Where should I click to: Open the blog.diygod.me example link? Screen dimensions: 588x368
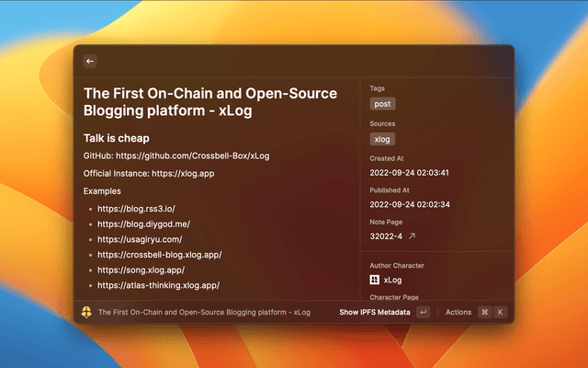[x=143, y=224]
